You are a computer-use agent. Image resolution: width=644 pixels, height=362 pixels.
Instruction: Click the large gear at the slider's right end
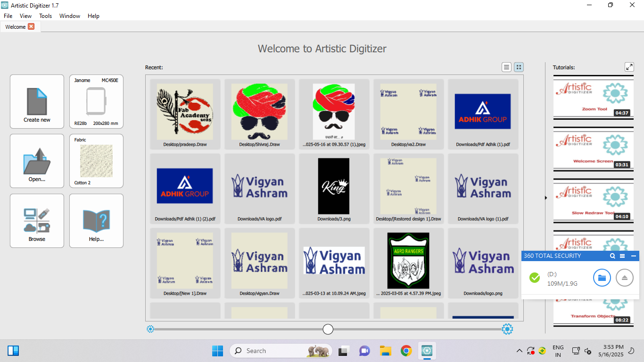(x=507, y=329)
